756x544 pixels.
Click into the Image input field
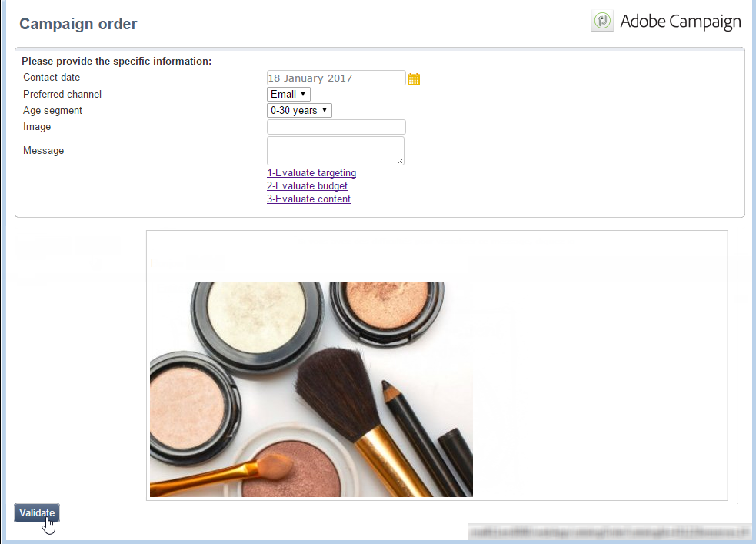(336, 127)
